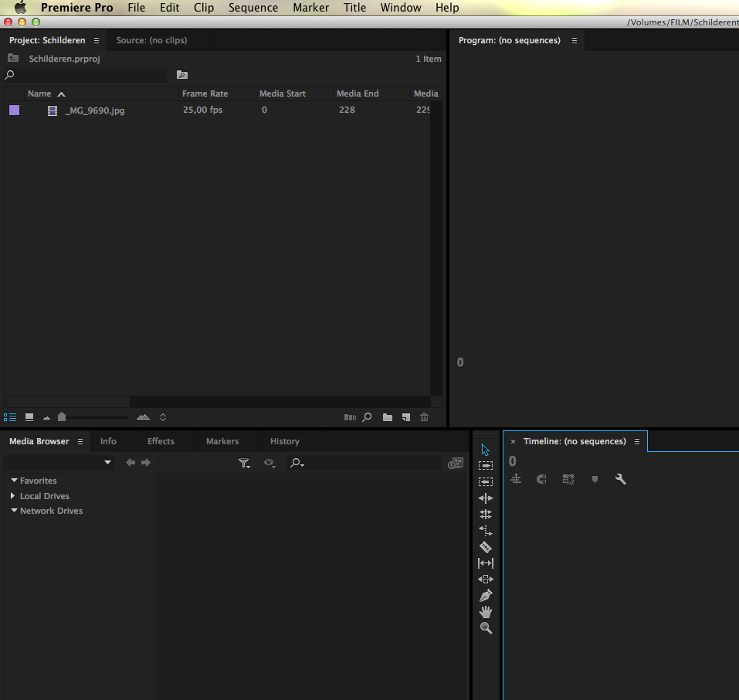Image resolution: width=739 pixels, height=700 pixels.
Task: Go forward in Media Browser
Action: point(146,462)
